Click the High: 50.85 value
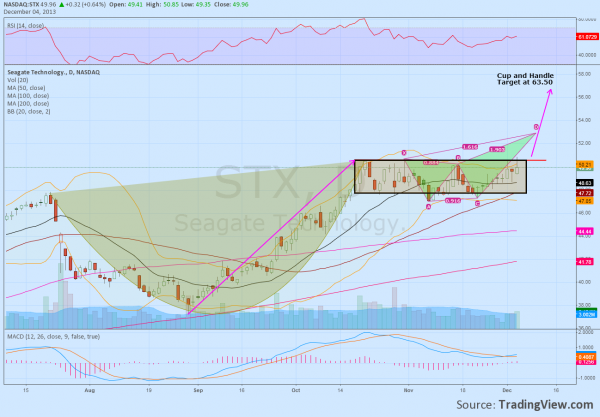 pyautogui.click(x=162, y=5)
